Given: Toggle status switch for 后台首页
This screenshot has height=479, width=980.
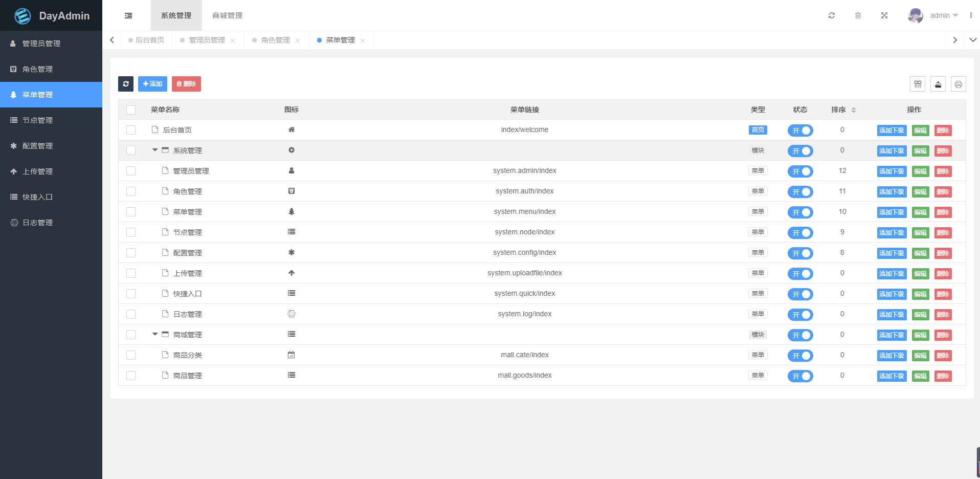Looking at the screenshot, I should tap(800, 130).
